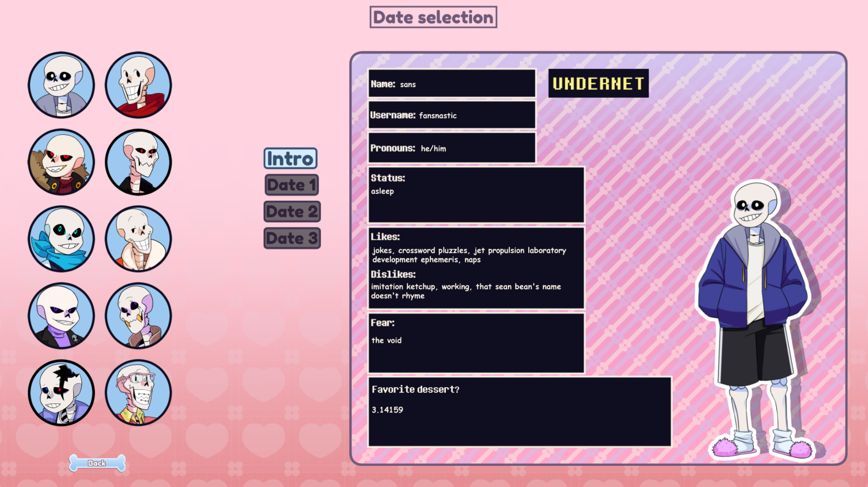Viewport: 868px width, 487px height.
Task: Click the Status asleep box
Action: point(476,195)
